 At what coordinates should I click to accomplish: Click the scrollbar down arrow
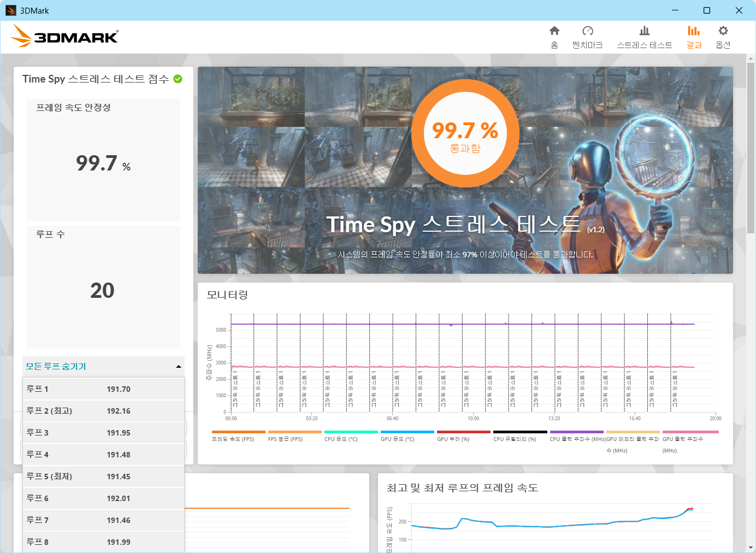click(x=751, y=548)
